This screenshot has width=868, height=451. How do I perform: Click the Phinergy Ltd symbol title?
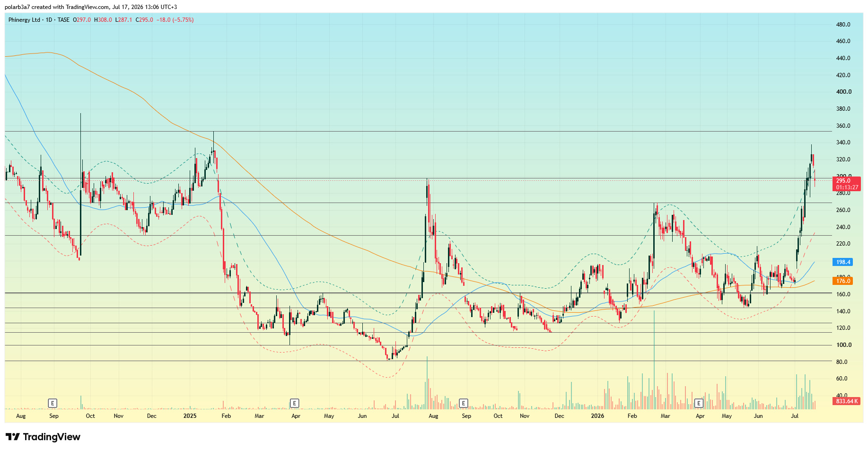(x=24, y=20)
